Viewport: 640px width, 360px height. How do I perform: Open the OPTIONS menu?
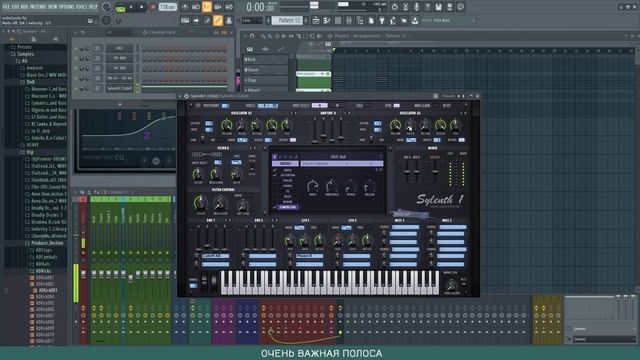[x=67, y=7]
